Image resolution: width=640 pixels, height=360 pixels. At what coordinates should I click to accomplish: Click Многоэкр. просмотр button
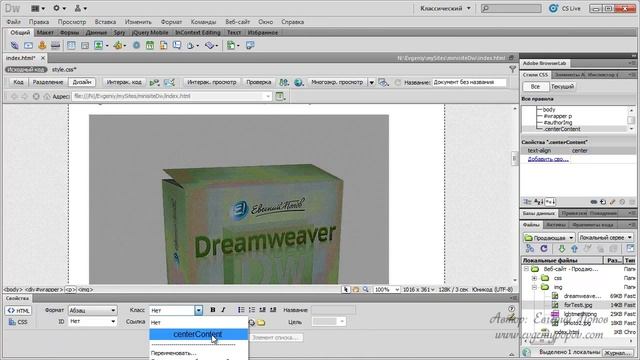337,82
